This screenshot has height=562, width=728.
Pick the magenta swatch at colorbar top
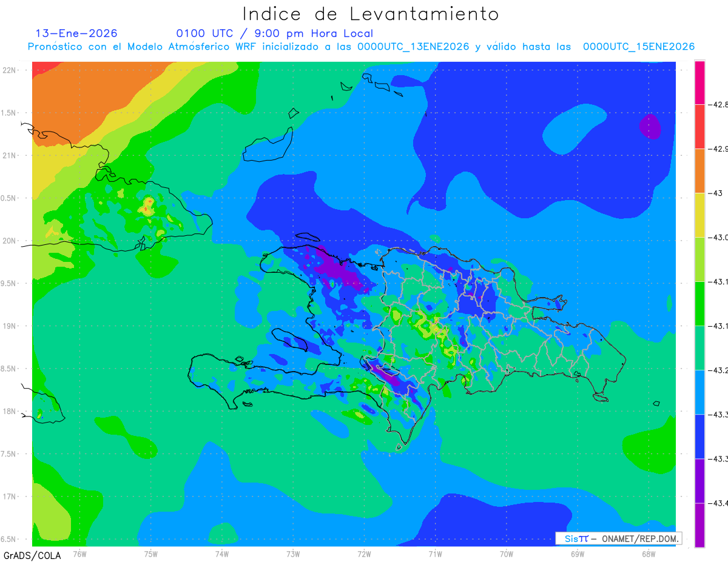point(699,82)
